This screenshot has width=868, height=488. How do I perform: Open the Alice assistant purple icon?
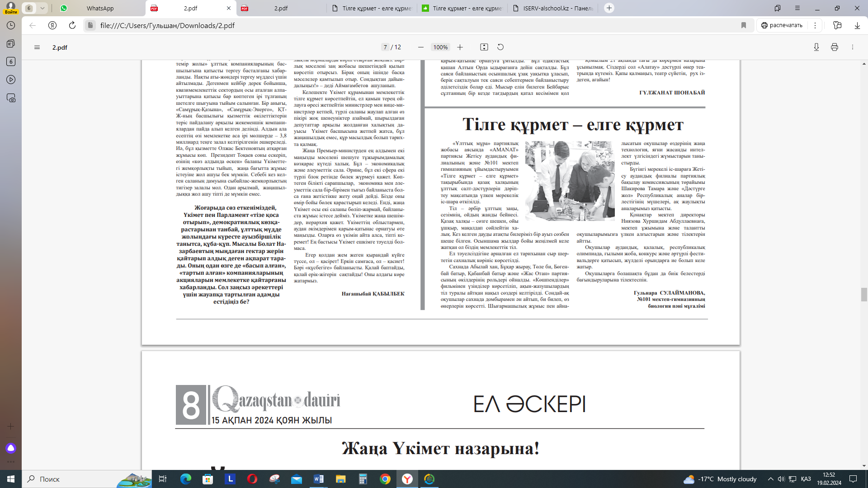tap(11, 448)
